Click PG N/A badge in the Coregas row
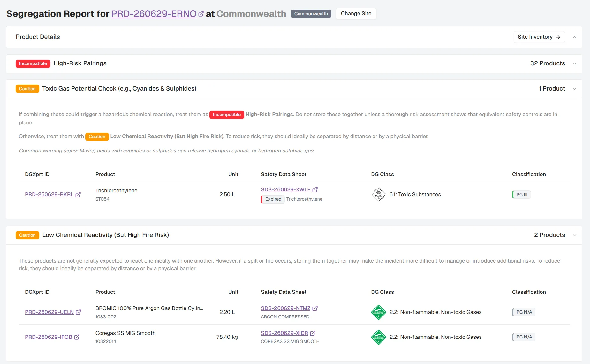The image size is (590, 364). click(x=524, y=337)
